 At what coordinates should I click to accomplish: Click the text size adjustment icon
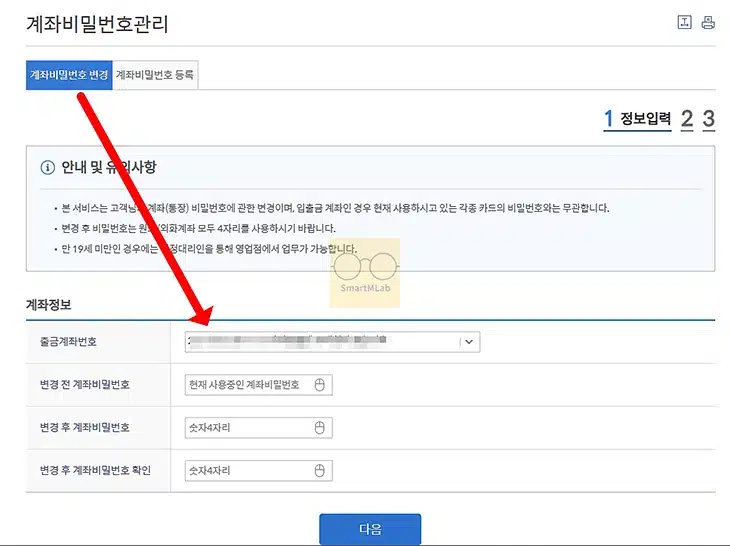685,23
